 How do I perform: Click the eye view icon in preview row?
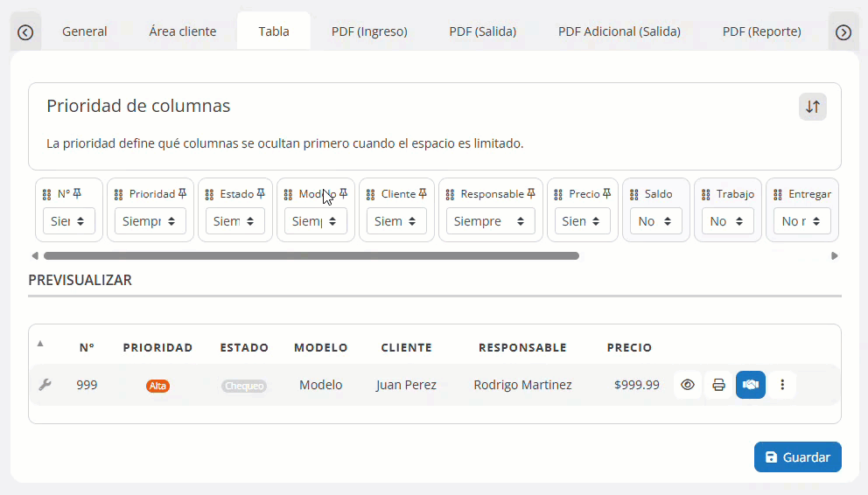[688, 385]
